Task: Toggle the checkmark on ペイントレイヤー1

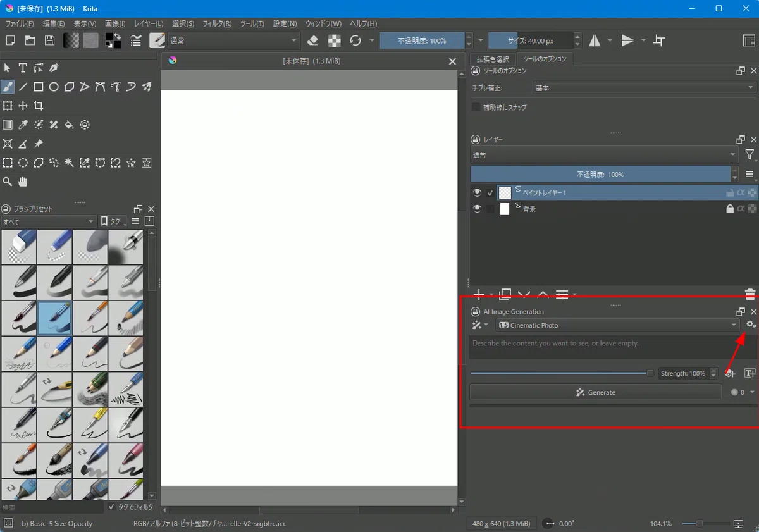Action: 490,193
